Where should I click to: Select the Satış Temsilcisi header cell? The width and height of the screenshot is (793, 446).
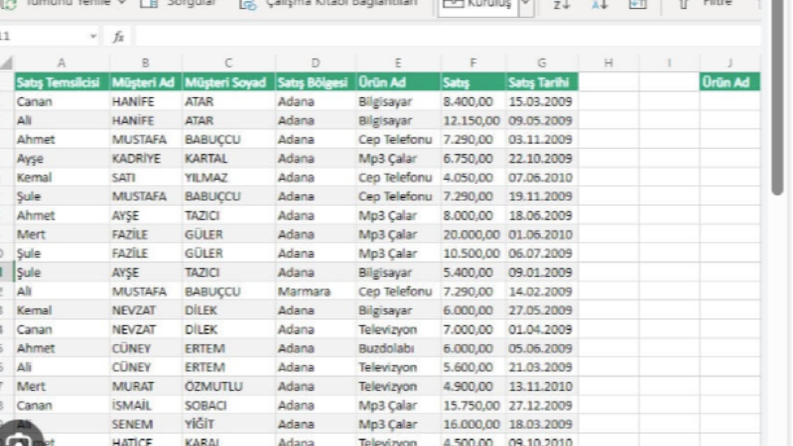click(62, 82)
